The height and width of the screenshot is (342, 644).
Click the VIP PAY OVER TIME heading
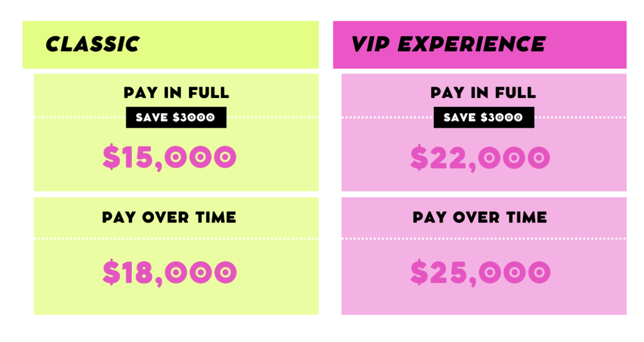pyautogui.click(x=480, y=218)
